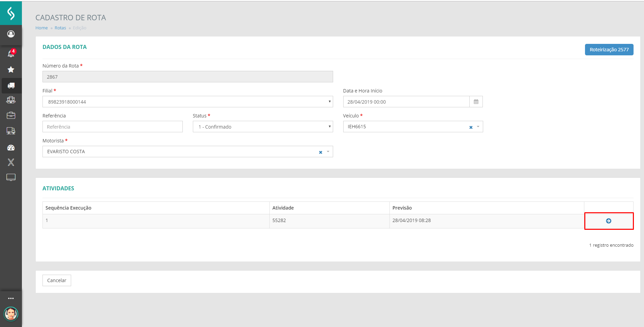The height and width of the screenshot is (327, 644).
Task: Clear the selected driver EVARISTO COSTA
Action: [320, 152]
